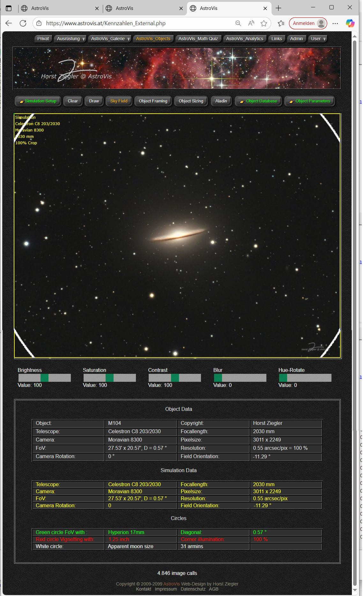
Task: Open browser settings three-dot menu
Action: tap(335, 23)
